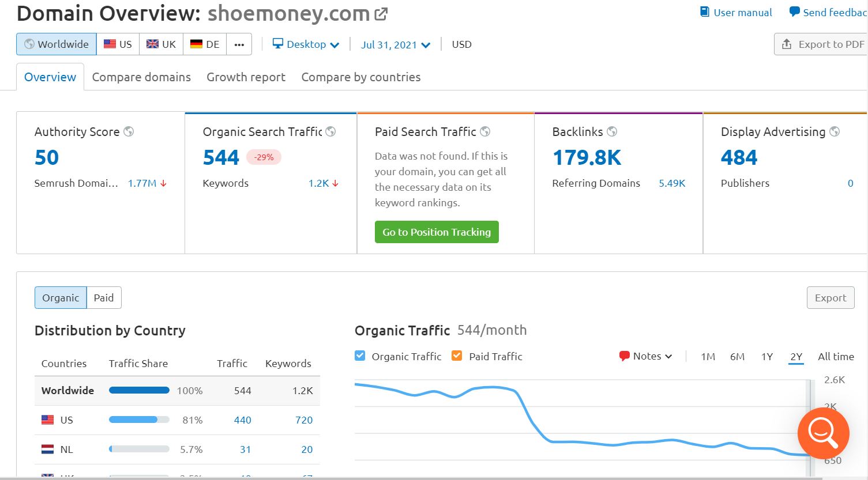Switch to the Paid toggle button
The image size is (868, 480).
tap(104, 298)
